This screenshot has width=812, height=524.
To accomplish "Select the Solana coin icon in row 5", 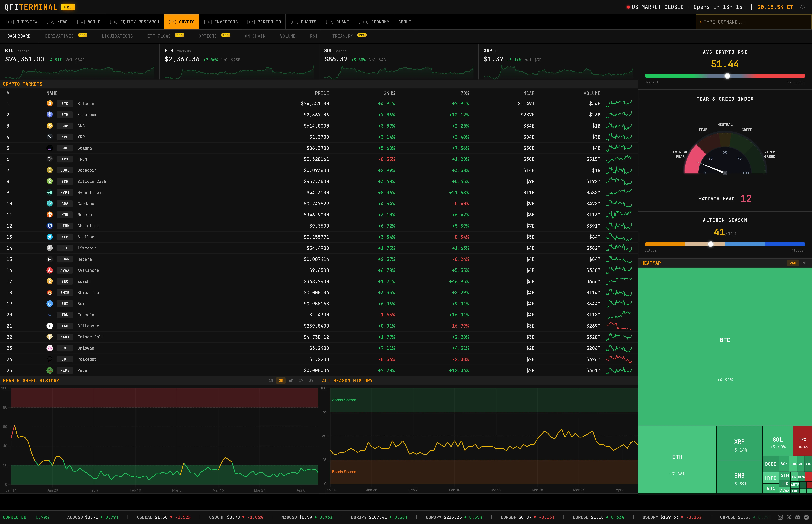I will 50,148.
